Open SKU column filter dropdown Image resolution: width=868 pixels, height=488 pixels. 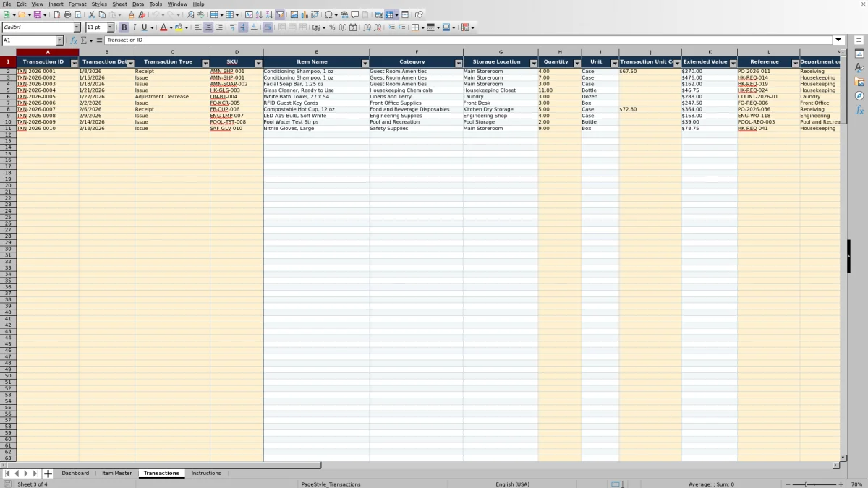point(258,64)
